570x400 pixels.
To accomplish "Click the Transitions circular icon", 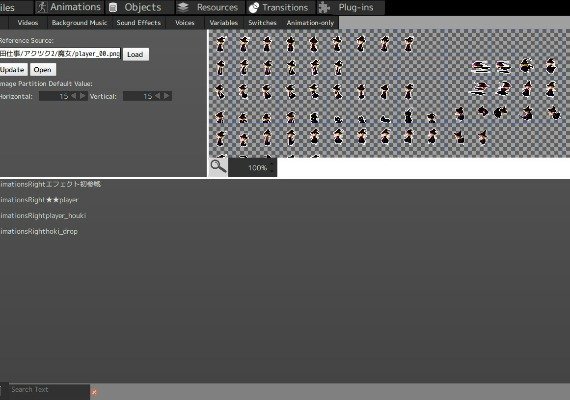I will [254, 8].
